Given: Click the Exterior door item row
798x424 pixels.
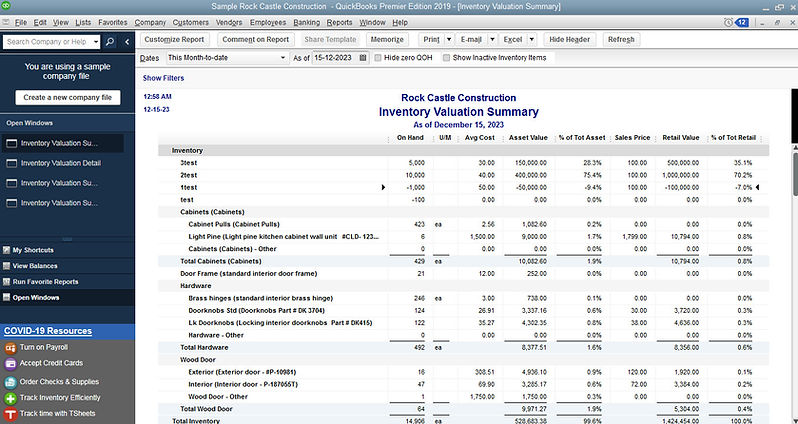Looking at the screenshot, I should (x=463, y=372).
